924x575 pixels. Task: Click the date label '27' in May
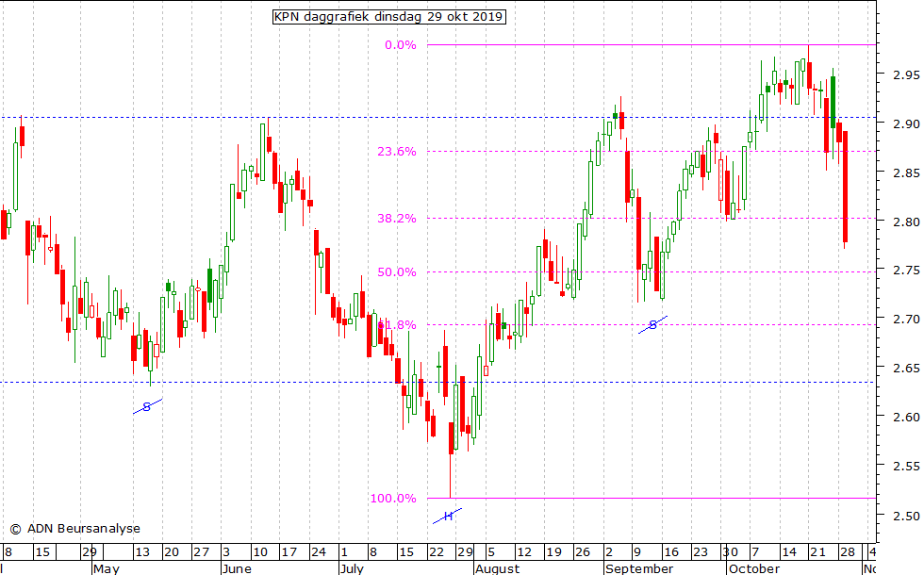coord(202,552)
